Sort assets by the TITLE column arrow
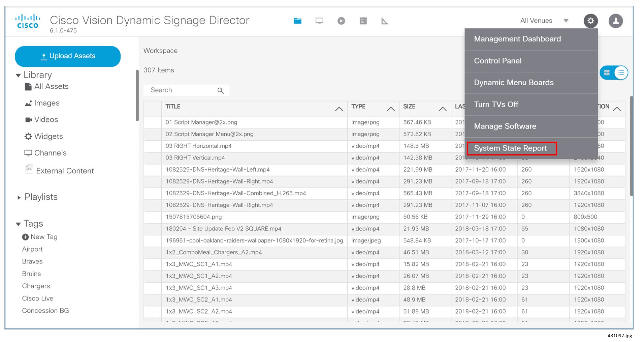644x342 pixels. pos(339,109)
